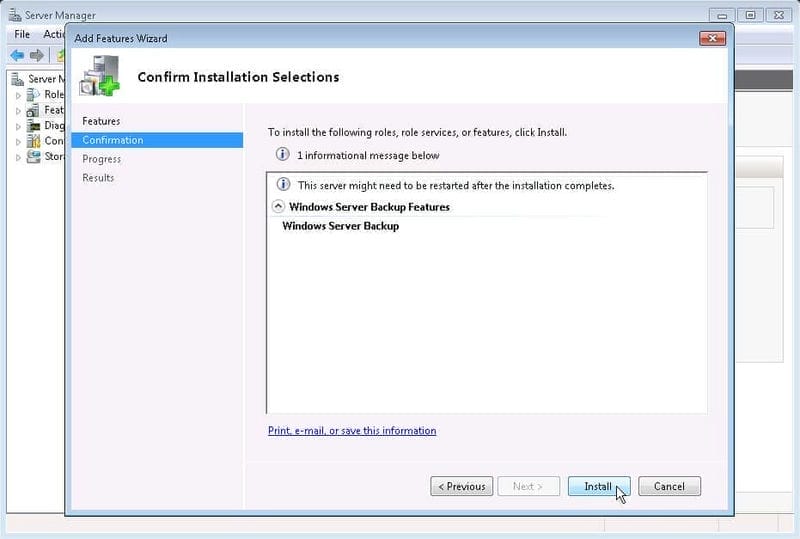Image resolution: width=800 pixels, height=539 pixels.
Task: Expand the Diagnostics tree node arrow
Action: pyautogui.click(x=18, y=126)
